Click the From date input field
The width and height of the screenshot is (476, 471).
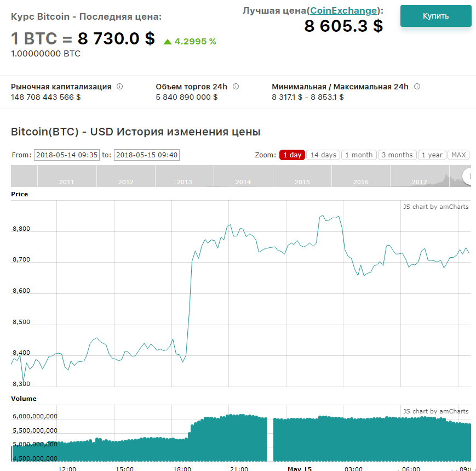[x=67, y=155]
